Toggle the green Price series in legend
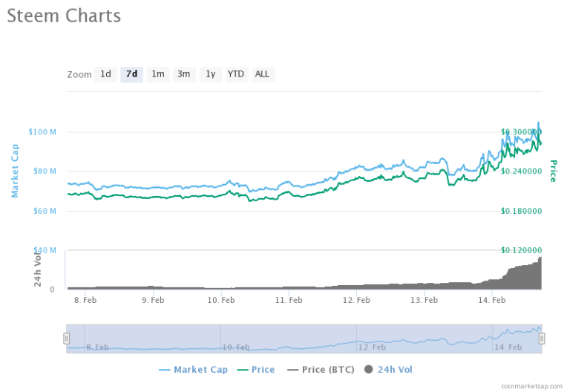The width and height of the screenshot is (570, 392). [256, 370]
